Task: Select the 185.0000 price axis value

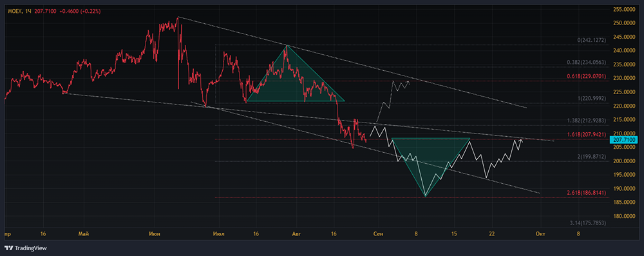Action: coord(624,202)
